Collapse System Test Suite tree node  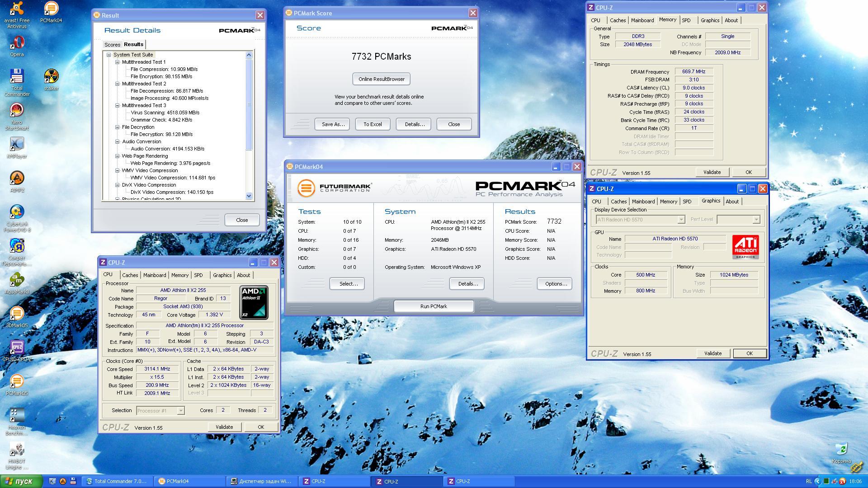point(109,55)
